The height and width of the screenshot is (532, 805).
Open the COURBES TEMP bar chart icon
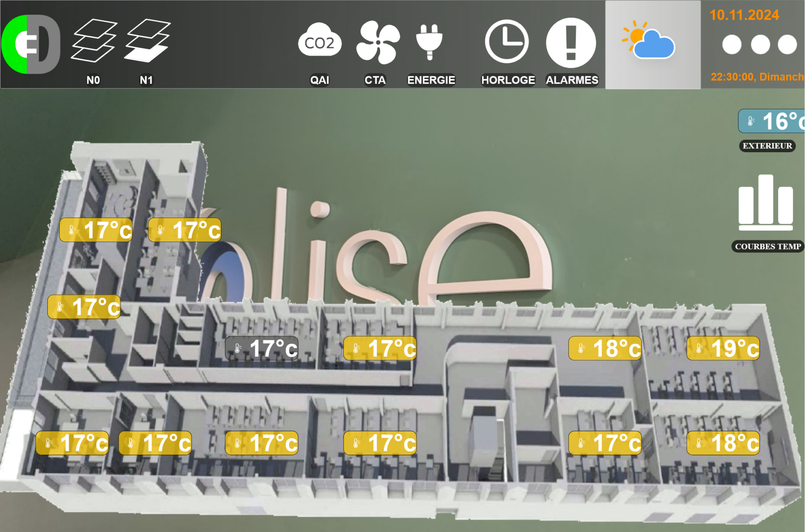766,202
